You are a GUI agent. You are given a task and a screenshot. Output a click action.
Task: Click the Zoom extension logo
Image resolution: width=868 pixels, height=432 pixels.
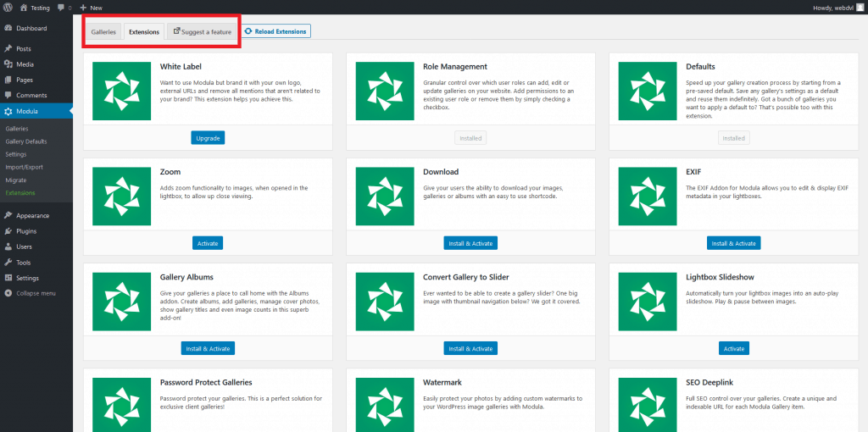tap(122, 197)
